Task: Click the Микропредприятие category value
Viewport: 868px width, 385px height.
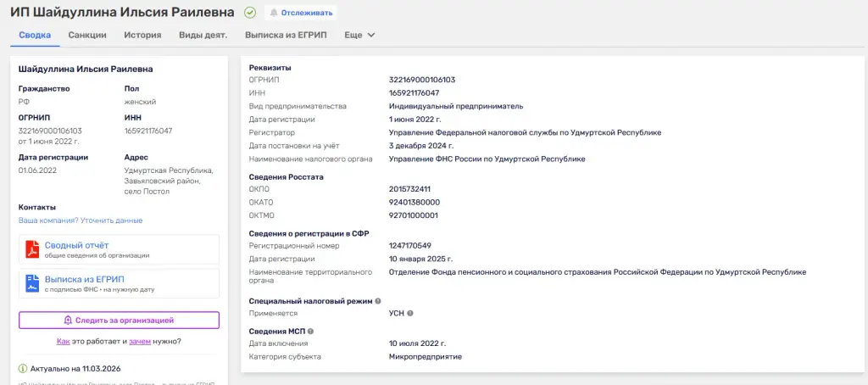Action: pos(426,357)
